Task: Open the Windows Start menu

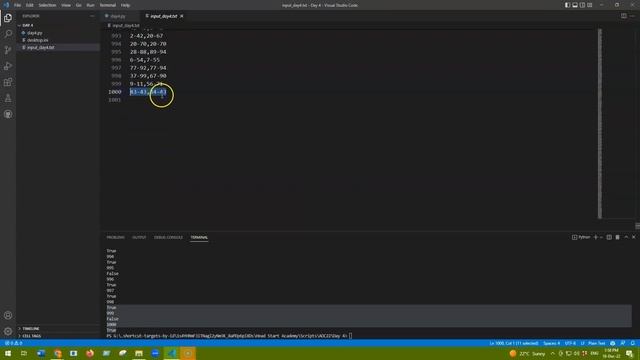Action: (8, 353)
